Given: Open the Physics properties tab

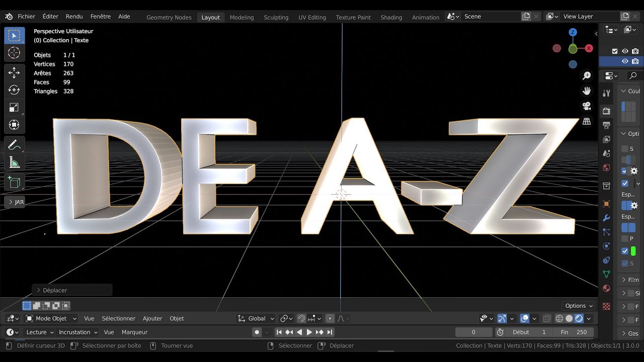Looking at the screenshot, I should click(x=606, y=246).
